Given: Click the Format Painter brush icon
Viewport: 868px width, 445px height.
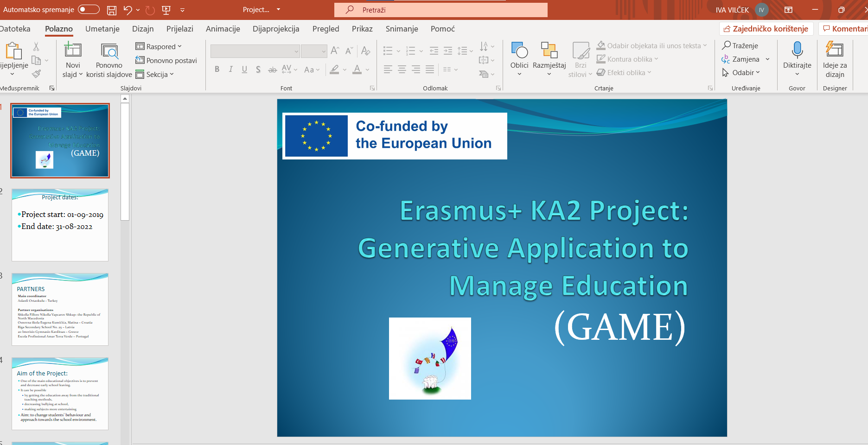Looking at the screenshot, I should point(36,74).
